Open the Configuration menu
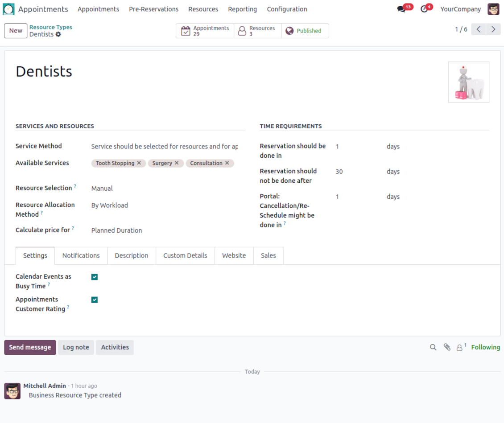Screen dimensions: 504x423 (x=287, y=9)
